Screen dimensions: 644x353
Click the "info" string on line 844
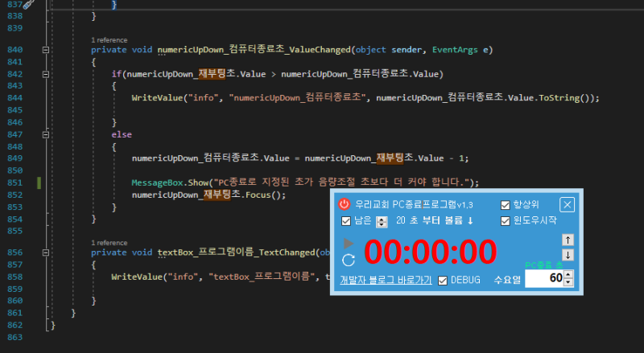[204, 97]
